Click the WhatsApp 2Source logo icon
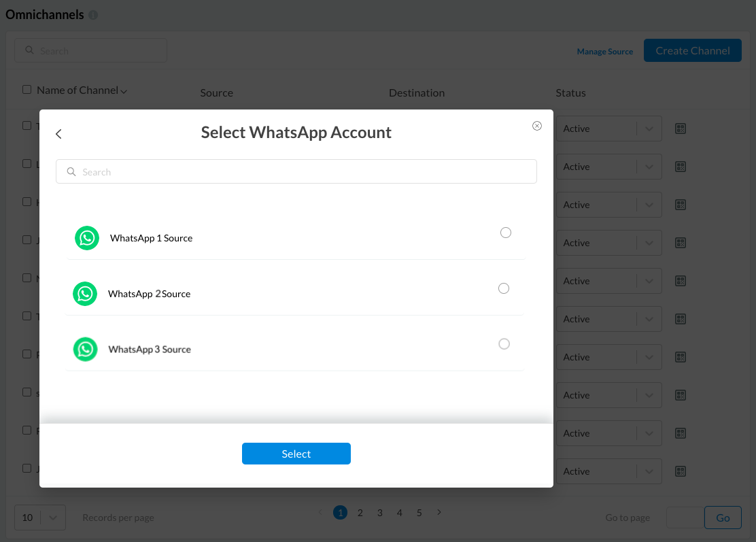 coord(85,294)
